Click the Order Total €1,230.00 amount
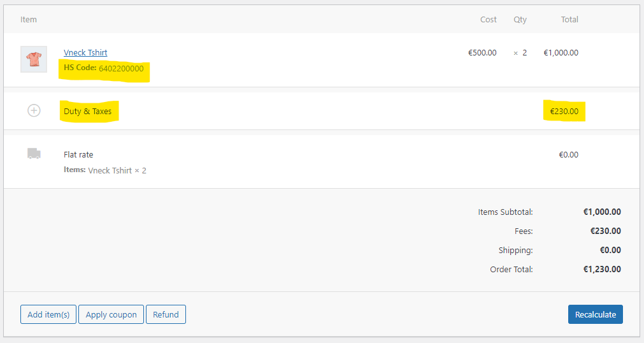Image resolution: width=644 pixels, height=343 pixels. pos(602,270)
